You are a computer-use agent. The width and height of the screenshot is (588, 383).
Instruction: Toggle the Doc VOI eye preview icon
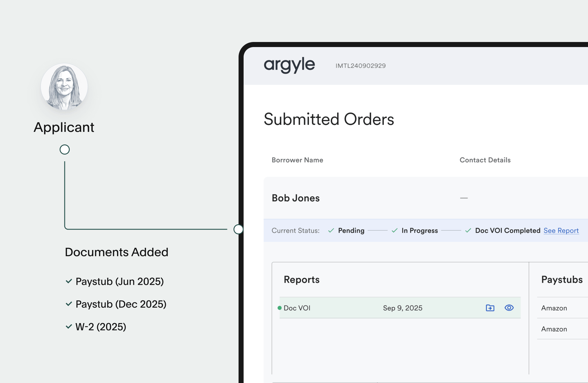tap(509, 308)
